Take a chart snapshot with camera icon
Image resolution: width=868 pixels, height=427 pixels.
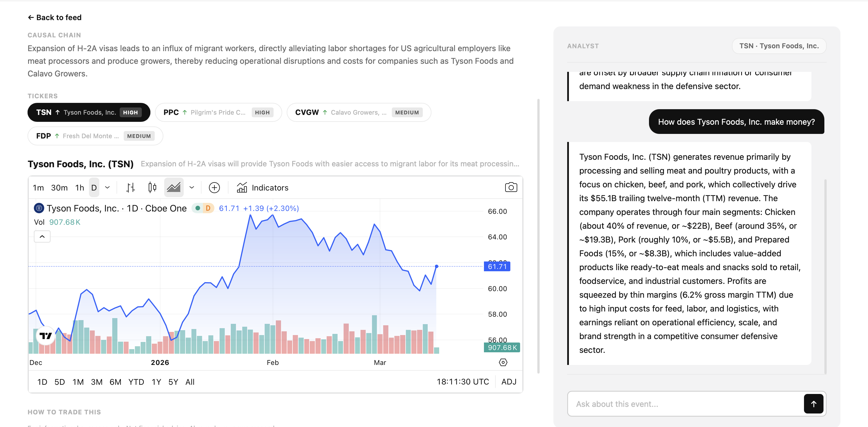pos(511,188)
